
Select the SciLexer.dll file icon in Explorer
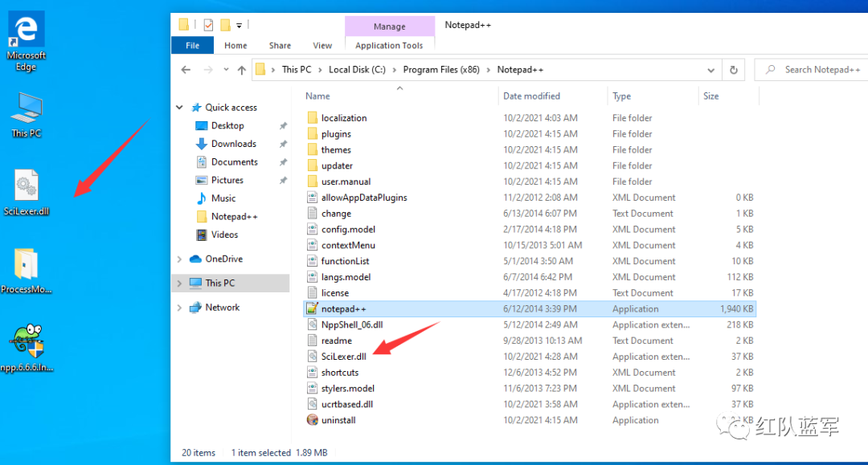[x=312, y=357]
